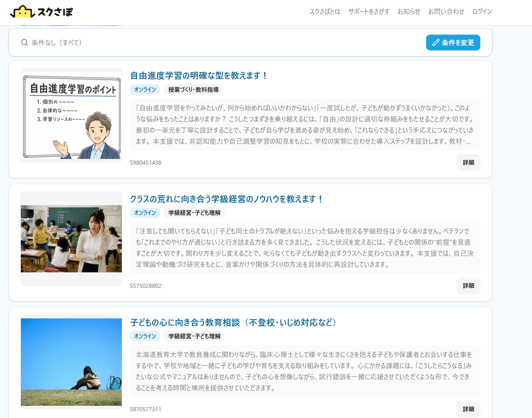This screenshot has height=418, width=532.
Task: Click 詳細 button for S575028802
Action: 468,286
